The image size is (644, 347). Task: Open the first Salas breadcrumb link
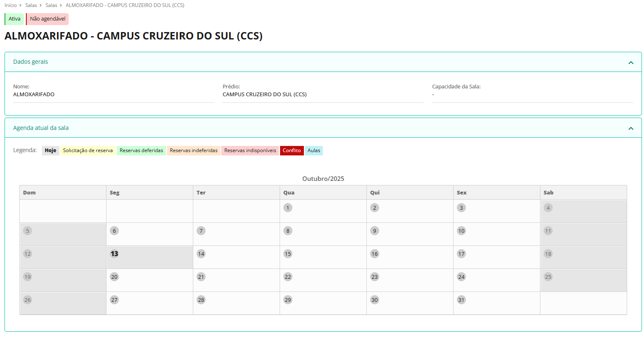pos(31,5)
